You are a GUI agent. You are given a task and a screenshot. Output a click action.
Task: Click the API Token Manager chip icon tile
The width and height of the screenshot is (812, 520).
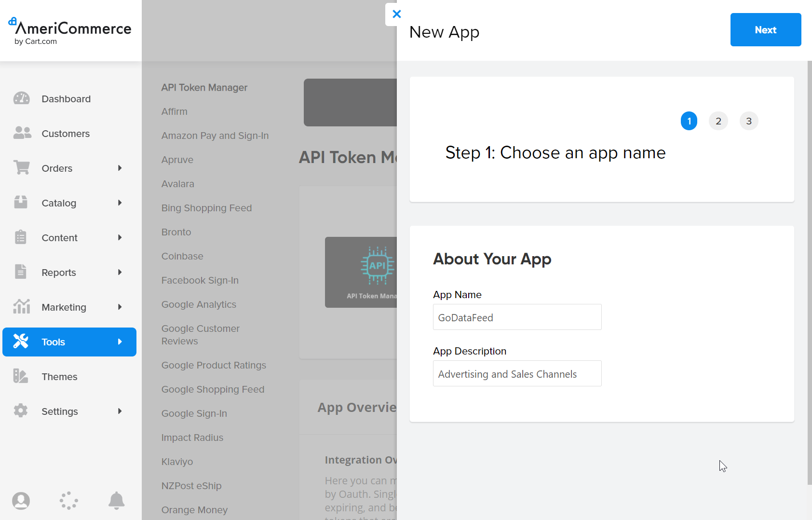pyautogui.click(x=361, y=272)
